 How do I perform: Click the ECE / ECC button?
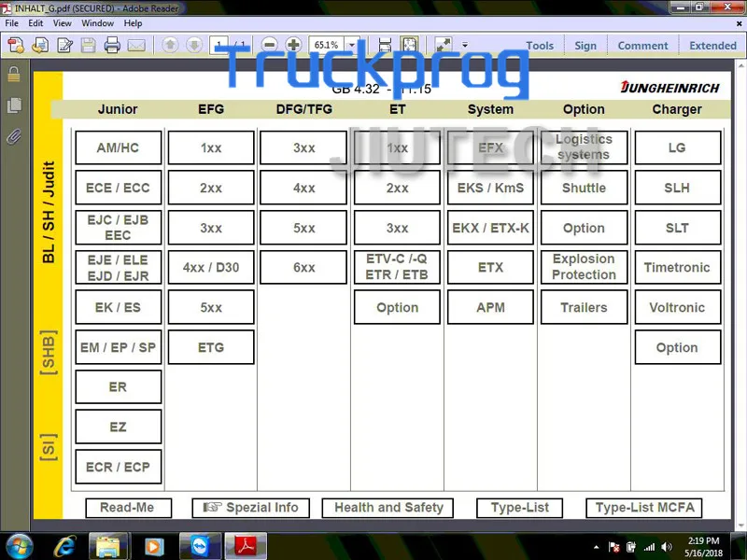click(119, 188)
